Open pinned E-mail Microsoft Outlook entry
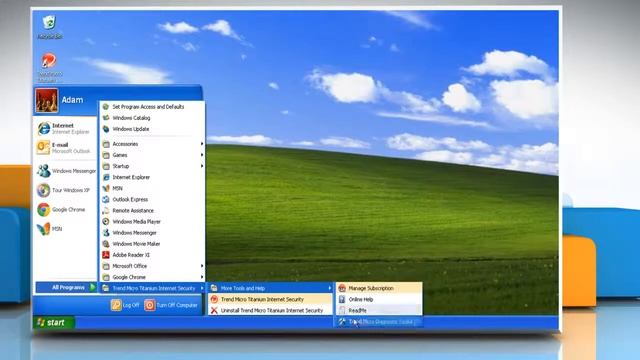Viewport: 640px width, 360px height. 65,148
